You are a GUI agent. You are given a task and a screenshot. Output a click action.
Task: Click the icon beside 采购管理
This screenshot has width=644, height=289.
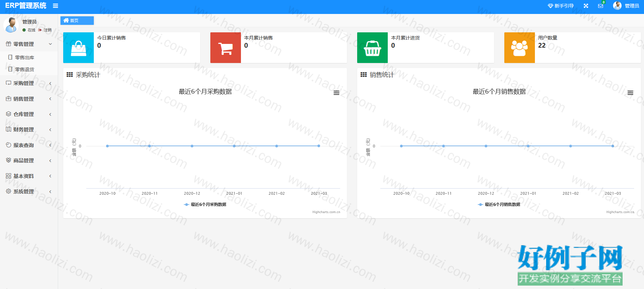8,83
